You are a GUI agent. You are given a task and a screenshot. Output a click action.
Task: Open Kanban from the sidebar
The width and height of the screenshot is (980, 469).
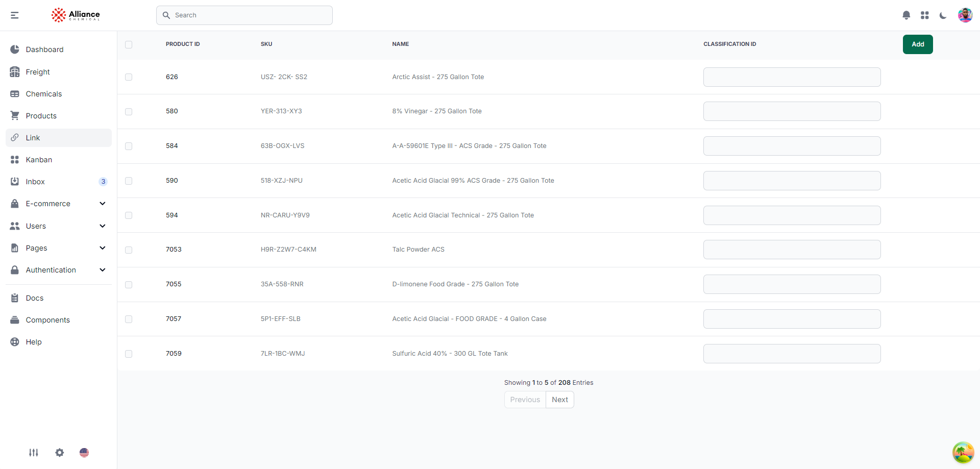coord(59,160)
